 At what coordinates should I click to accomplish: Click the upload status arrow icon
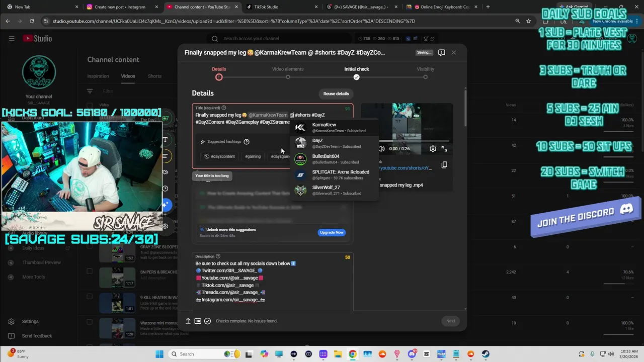[188, 321]
